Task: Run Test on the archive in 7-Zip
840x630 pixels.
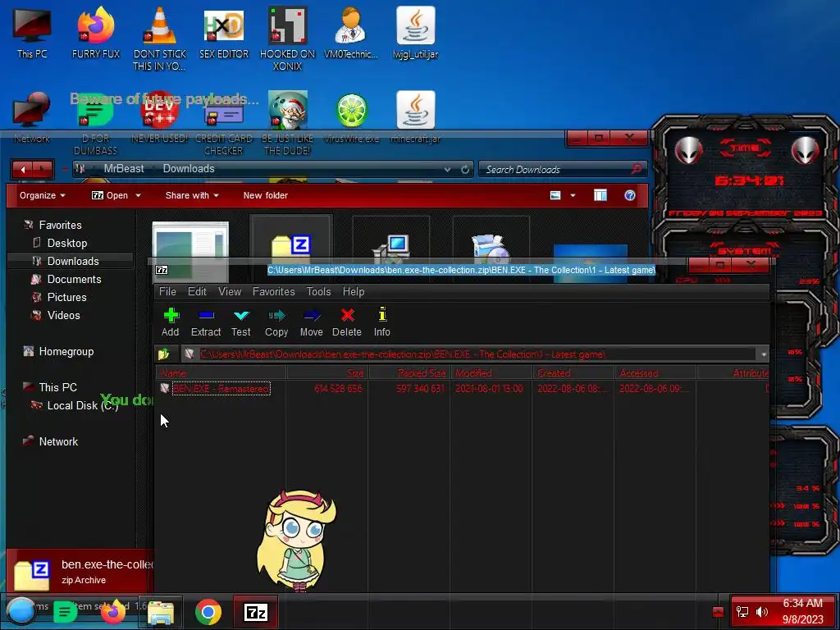Action: 241,322
